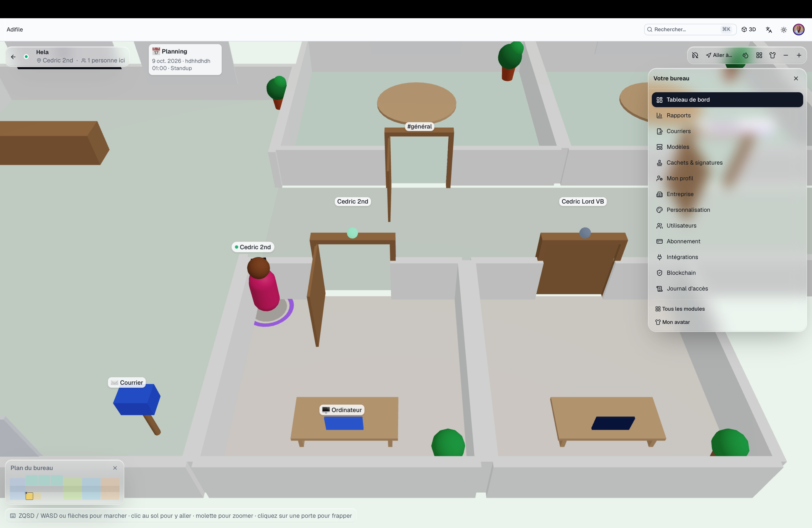Open the modules grid icon in floating toolbar
The image size is (812, 528).
click(x=759, y=55)
